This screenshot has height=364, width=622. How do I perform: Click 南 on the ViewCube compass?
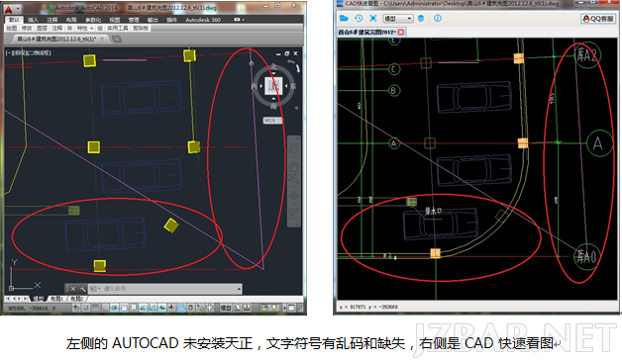(x=273, y=106)
